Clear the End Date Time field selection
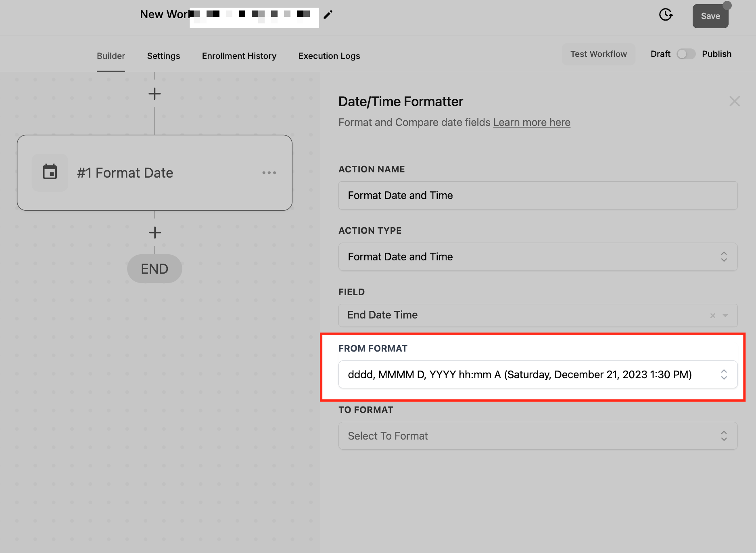The image size is (756, 553). [x=713, y=316]
